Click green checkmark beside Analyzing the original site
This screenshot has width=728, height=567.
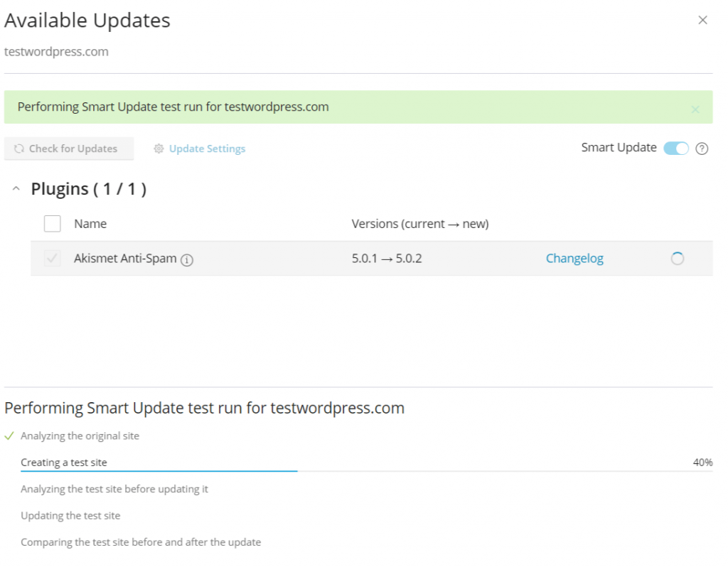pos(9,436)
